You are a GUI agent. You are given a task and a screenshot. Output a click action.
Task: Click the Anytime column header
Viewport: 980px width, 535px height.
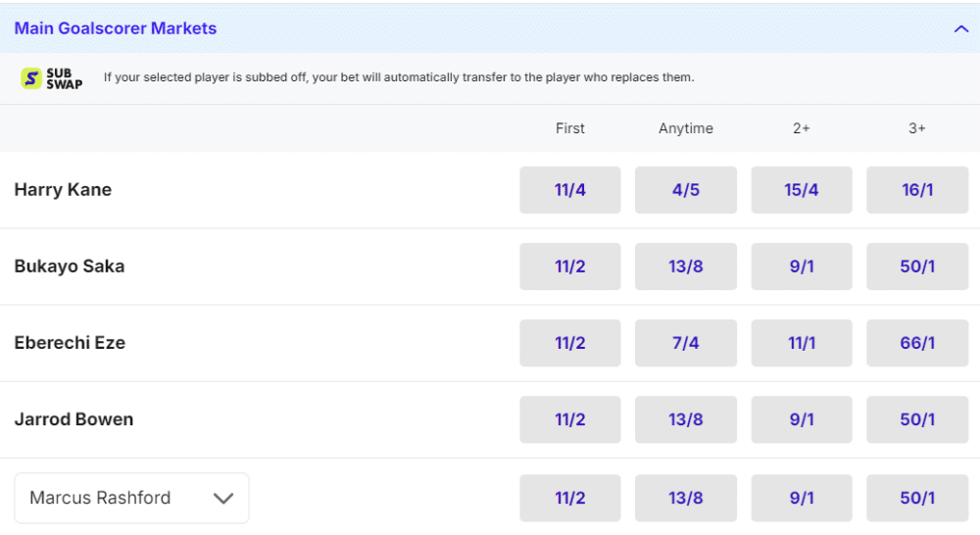click(685, 128)
